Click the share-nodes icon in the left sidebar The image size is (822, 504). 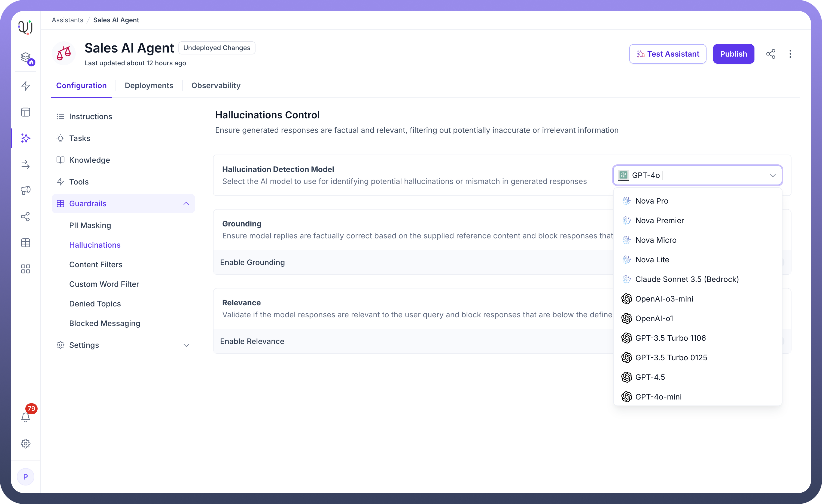point(26,217)
